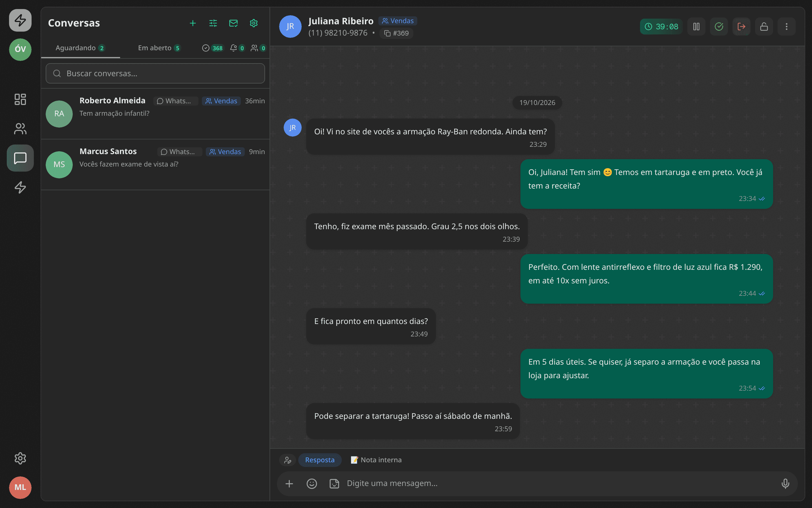Open the emoji picker
The height and width of the screenshot is (508, 812).
coord(312,483)
